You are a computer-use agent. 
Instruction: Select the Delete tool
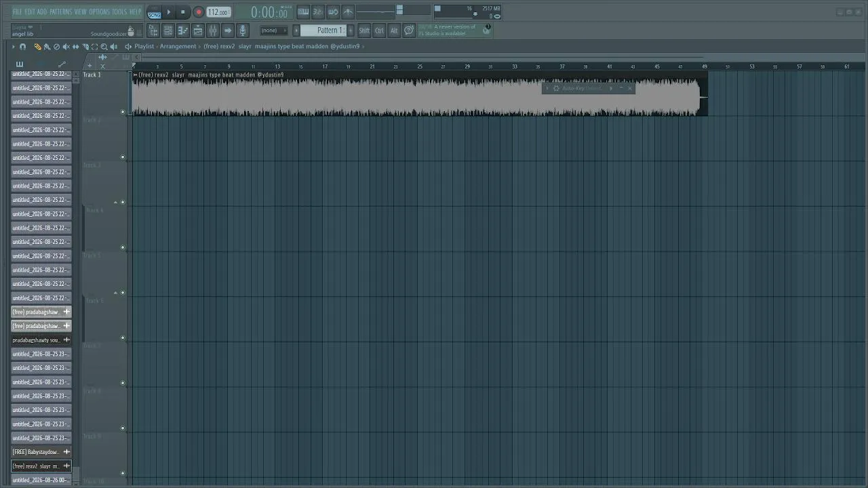(x=56, y=47)
